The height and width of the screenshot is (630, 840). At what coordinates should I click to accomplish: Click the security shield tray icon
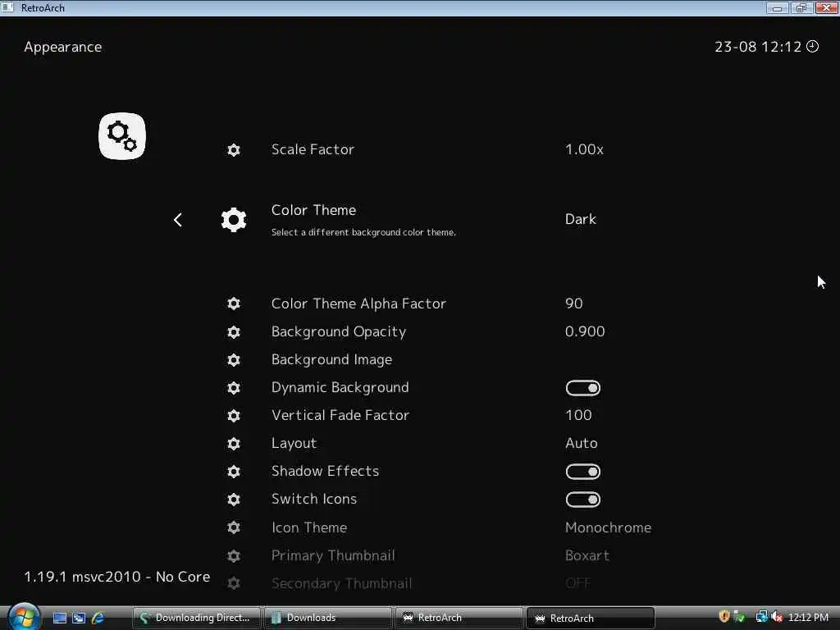point(724,617)
